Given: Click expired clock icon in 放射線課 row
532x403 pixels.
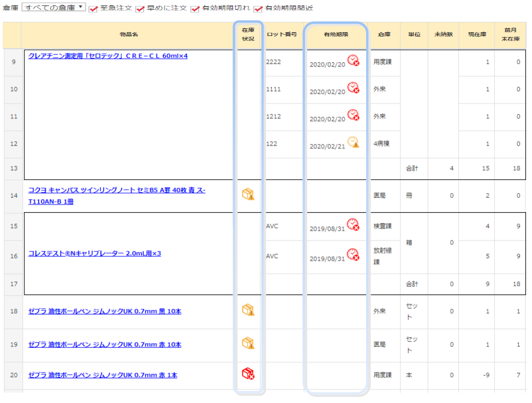Looking at the screenshot, I should tap(354, 255).
